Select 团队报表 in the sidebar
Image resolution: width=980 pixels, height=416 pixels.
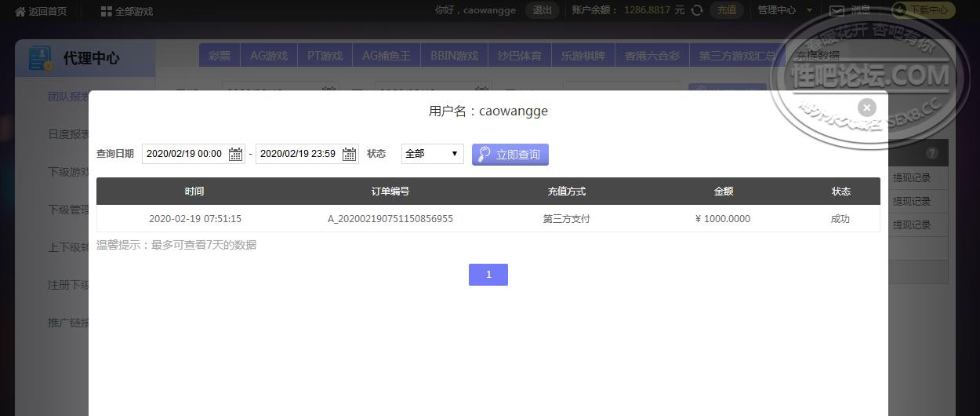pos(69,97)
